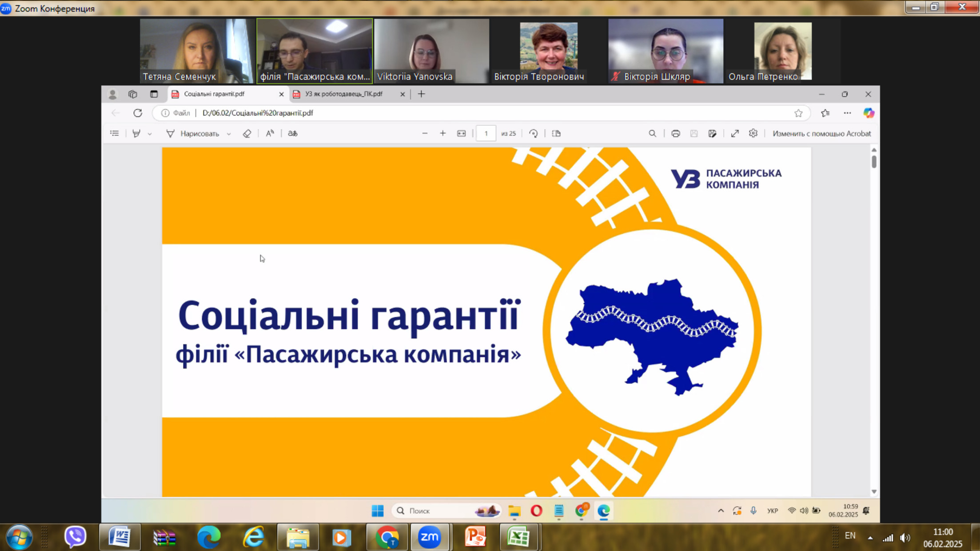Click the EN language indicator in tray

point(850,536)
